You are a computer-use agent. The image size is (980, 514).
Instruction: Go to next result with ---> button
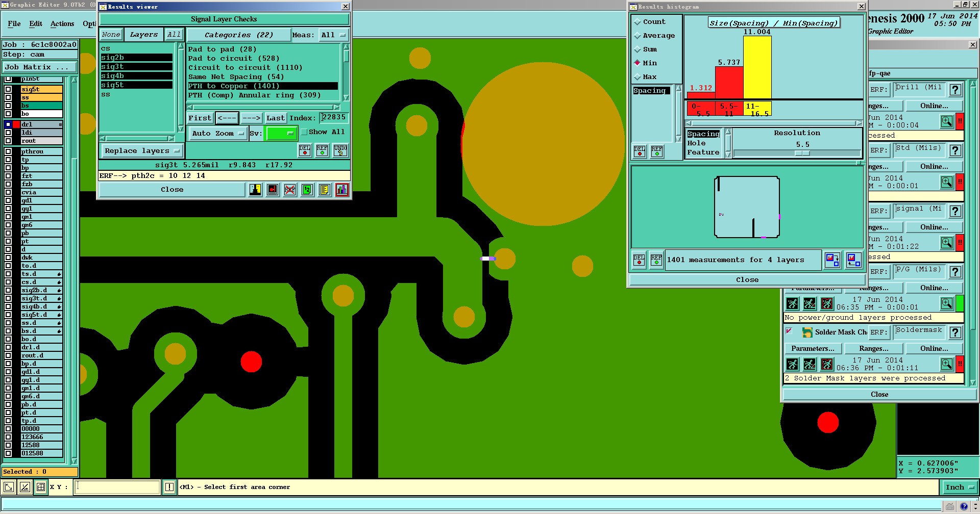pos(251,118)
